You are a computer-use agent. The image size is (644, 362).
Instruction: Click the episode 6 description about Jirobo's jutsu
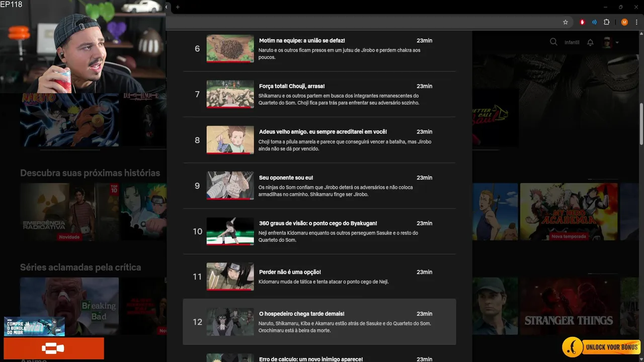pos(340,54)
